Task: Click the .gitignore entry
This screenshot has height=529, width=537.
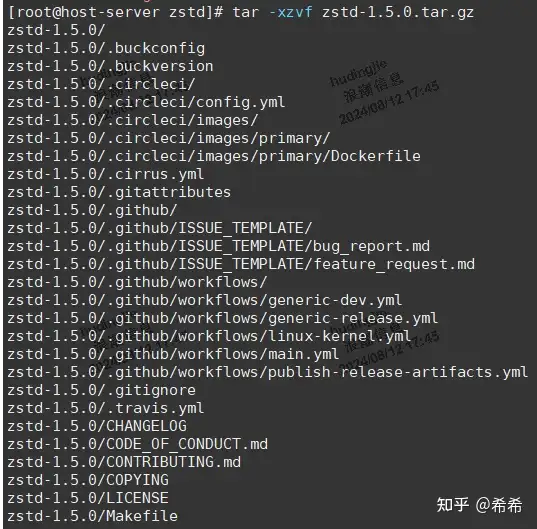Action: tap(102, 390)
